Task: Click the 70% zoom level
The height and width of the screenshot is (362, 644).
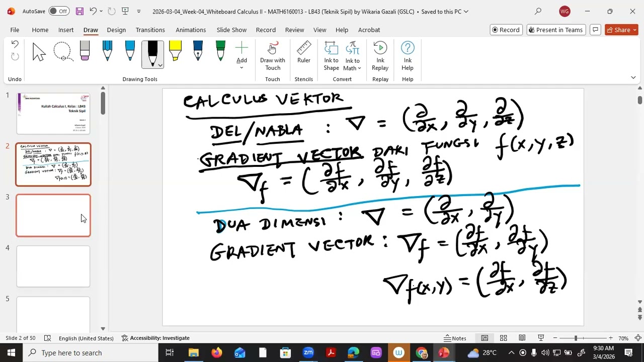Action: (623, 338)
